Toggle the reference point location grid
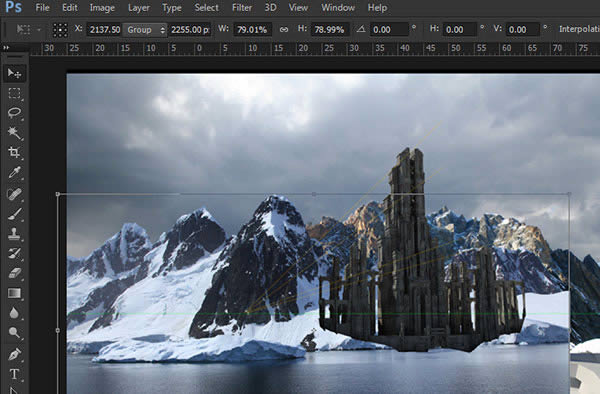600x394 pixels. (x=60, y=29)
